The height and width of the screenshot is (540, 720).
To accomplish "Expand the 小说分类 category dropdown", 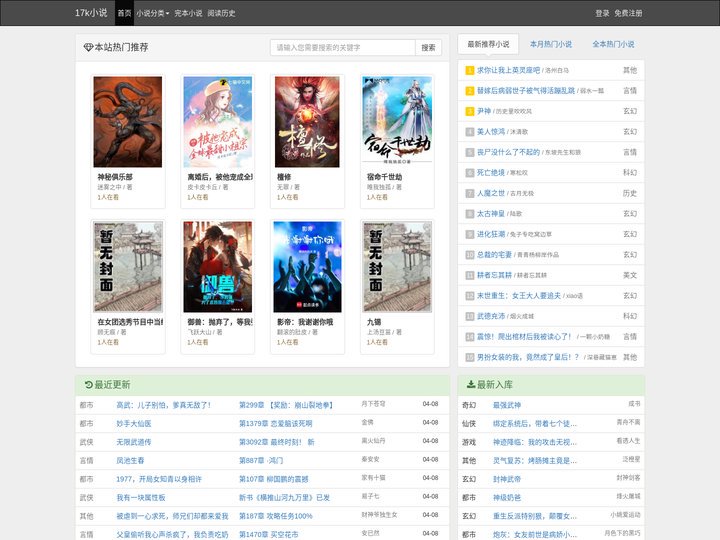I will tap(152, 13).
